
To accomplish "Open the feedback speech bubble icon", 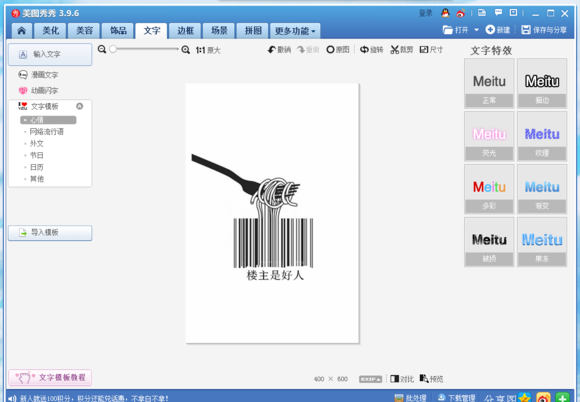I will (498, 13).
